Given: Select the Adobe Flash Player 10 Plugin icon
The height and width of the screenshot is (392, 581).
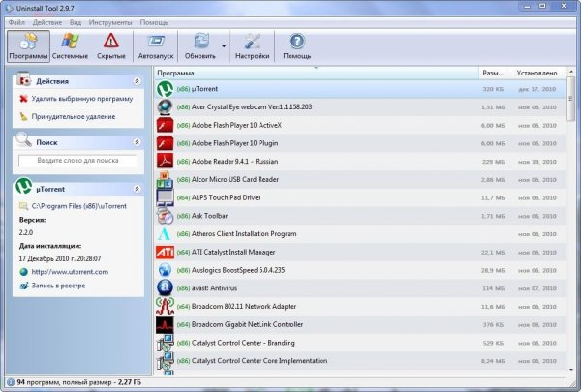Looking at the screenshot, I should click(165, 143).
